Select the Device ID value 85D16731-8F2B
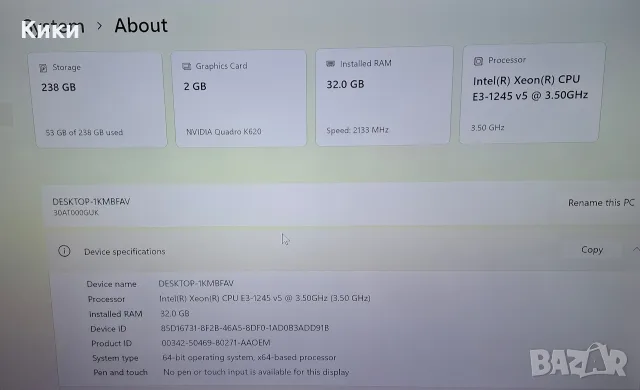 244,328
